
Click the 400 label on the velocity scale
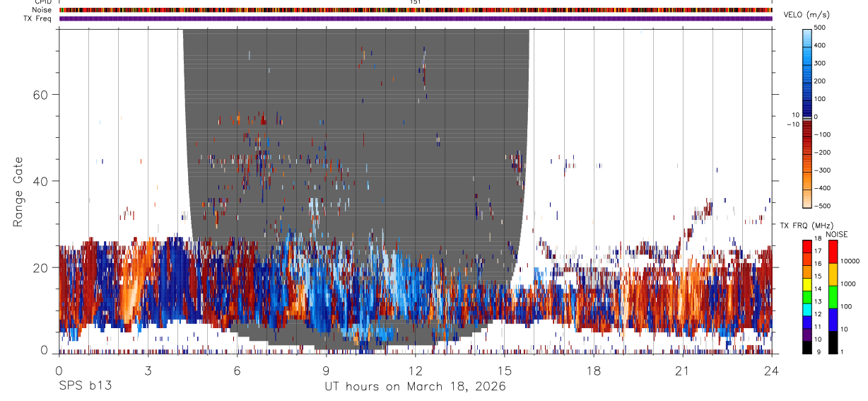point(820,45)
